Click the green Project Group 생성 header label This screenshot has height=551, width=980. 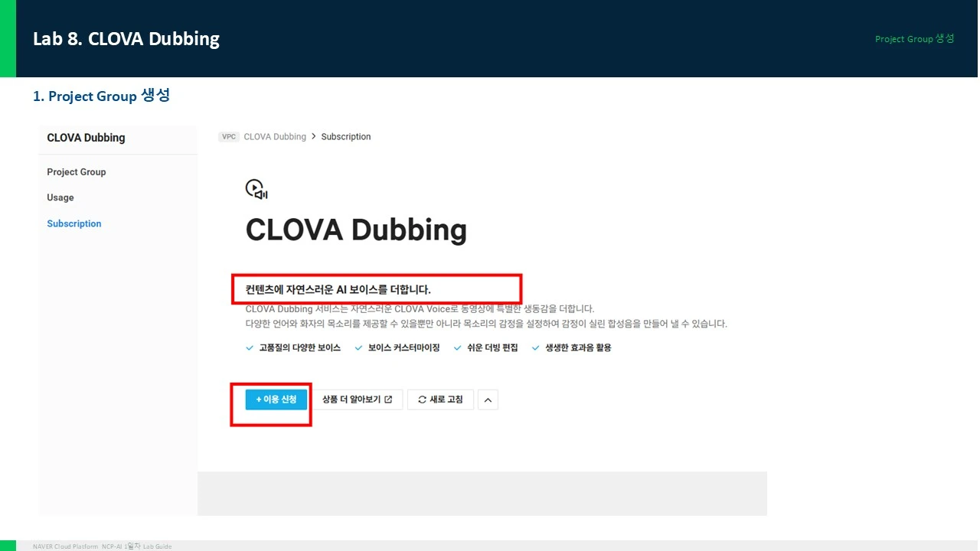[915, 39]
